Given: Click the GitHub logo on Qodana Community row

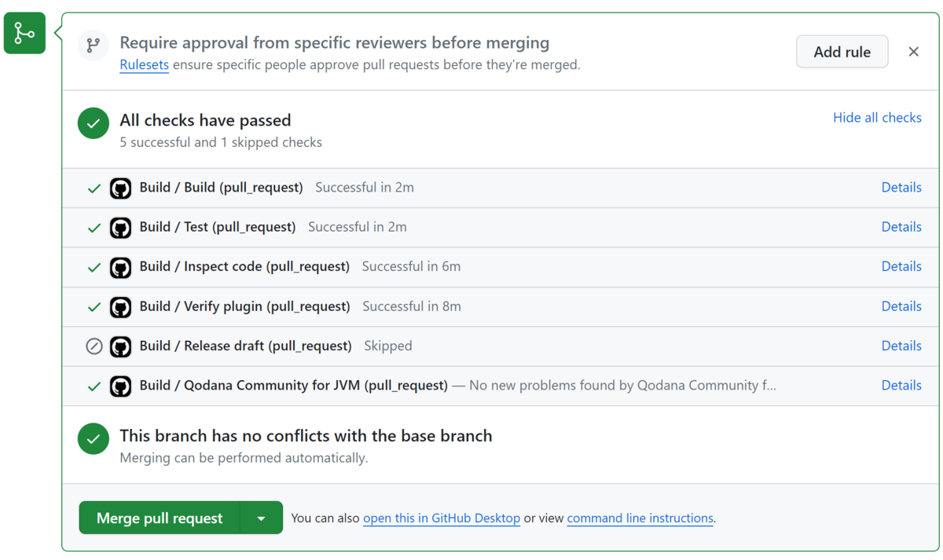Looking at the screenshot, I should click(120, 386).
